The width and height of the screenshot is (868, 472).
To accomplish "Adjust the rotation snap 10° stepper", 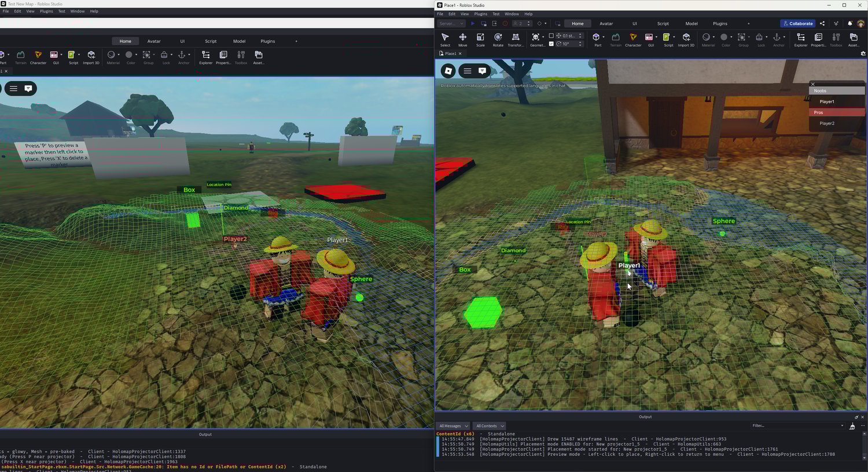I will [x=580, y=43].
